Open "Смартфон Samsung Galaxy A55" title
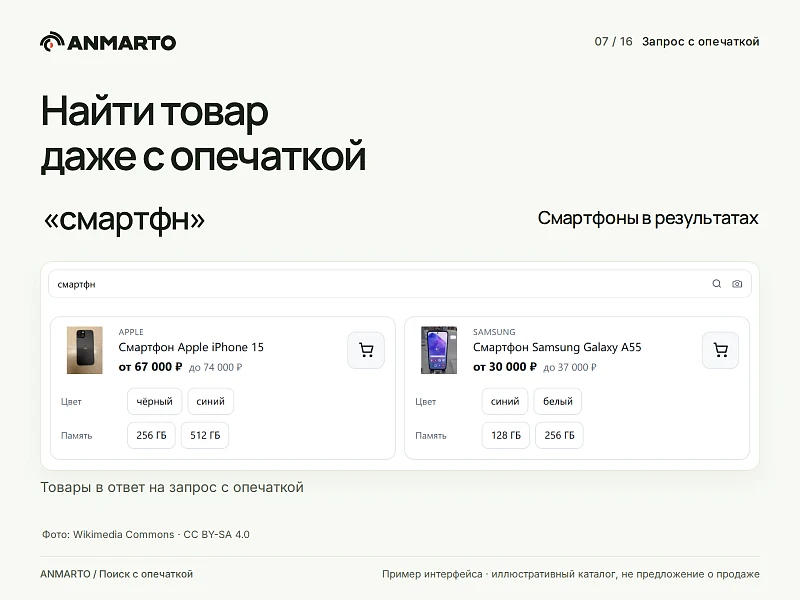800x600 pixels. tap(557, 347)
